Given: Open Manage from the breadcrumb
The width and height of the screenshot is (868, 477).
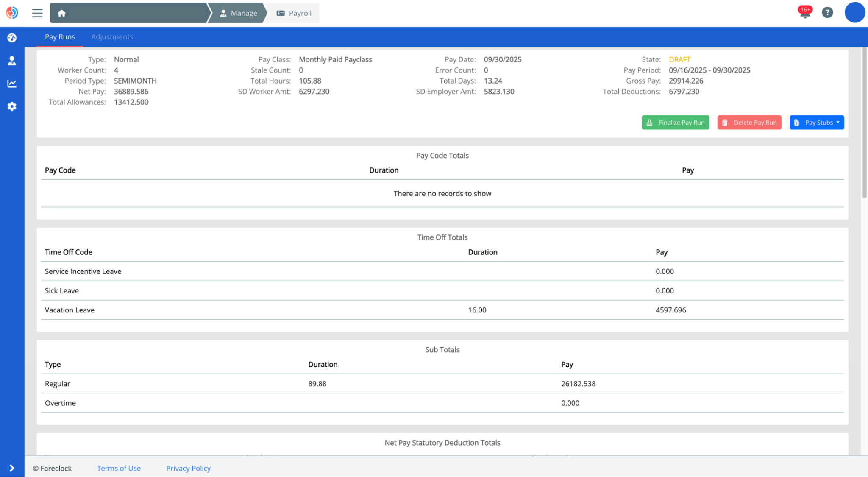Looking at the screenshot, I should coord(239,13).
